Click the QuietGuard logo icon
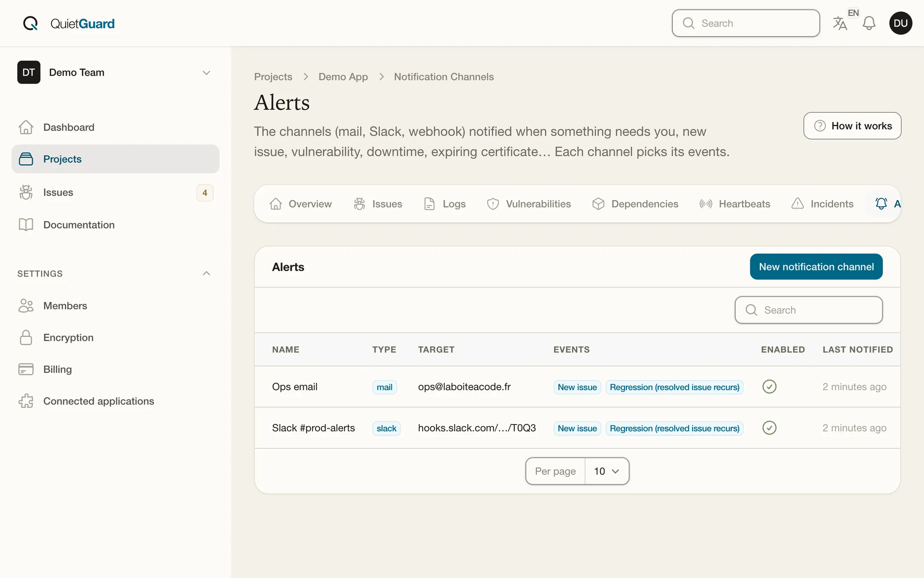 pos(30,23)
